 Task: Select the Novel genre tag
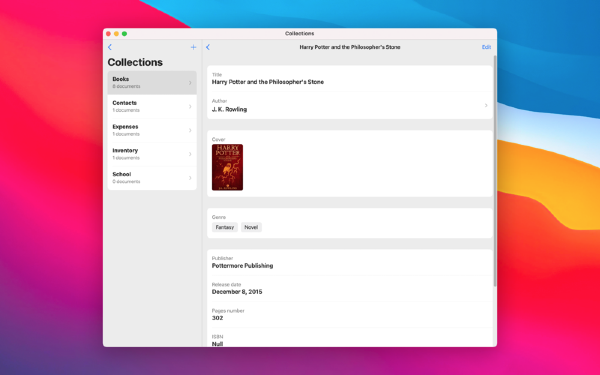click(251, 227)
